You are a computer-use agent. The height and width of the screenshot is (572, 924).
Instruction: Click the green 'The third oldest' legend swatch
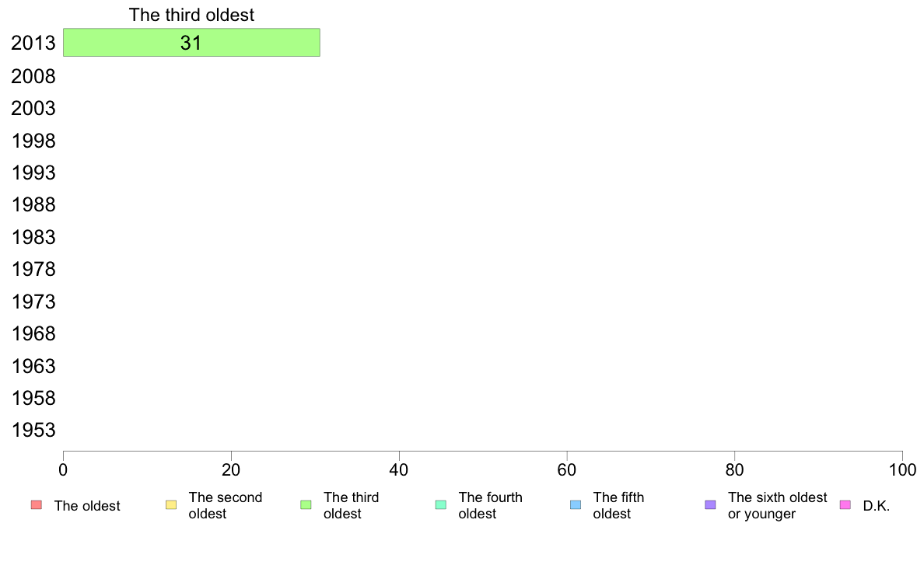[306, 505]
